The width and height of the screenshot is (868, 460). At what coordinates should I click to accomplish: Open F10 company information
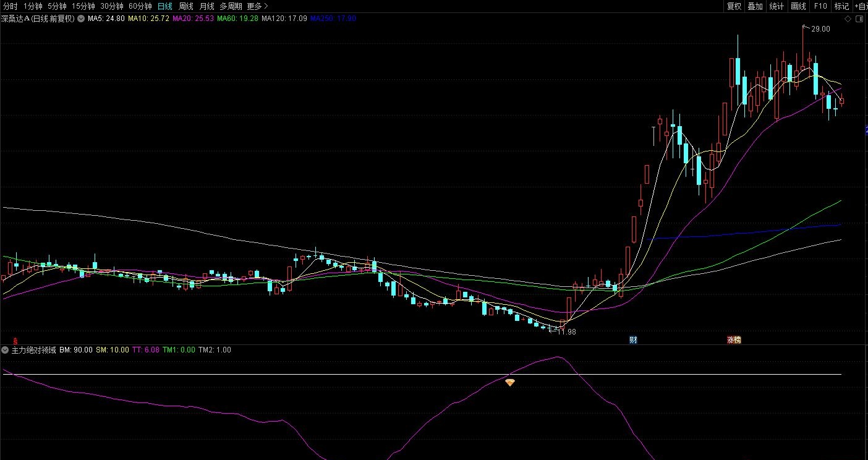(x=820, y=6)
